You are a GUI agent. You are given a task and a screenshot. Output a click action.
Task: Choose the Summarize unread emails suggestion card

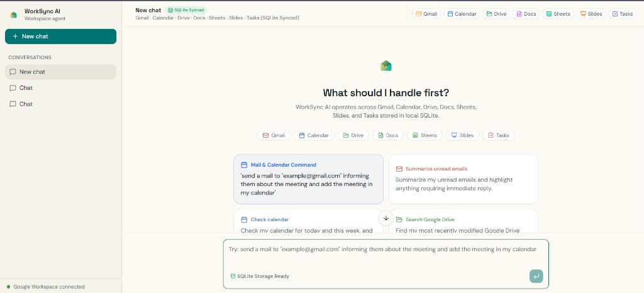tap(464, 179)
